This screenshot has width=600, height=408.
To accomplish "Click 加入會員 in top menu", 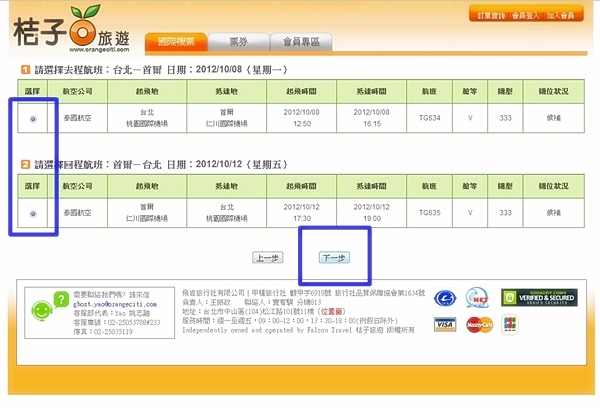I will (560, 16).
